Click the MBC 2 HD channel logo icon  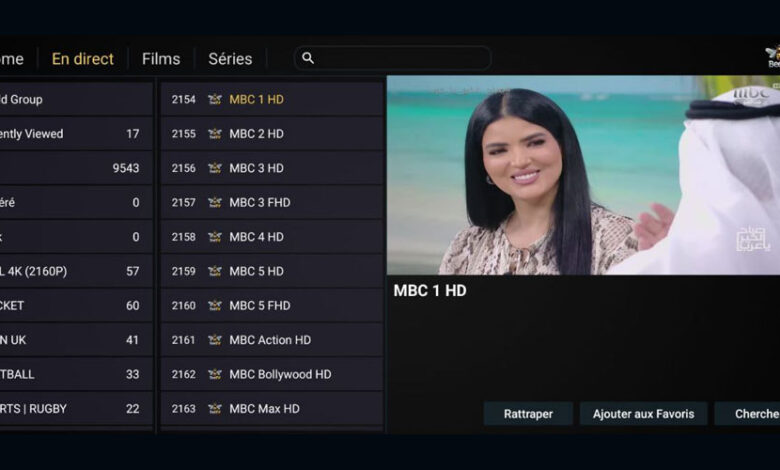pyautogui.click(x=214, y=134)
